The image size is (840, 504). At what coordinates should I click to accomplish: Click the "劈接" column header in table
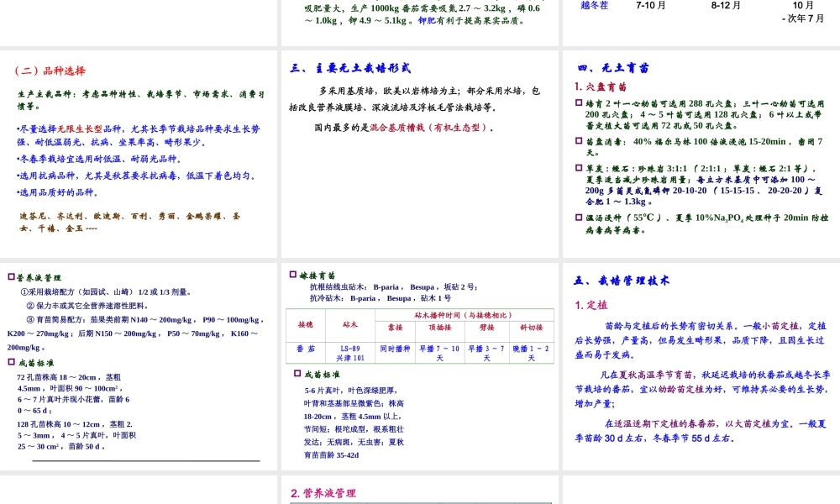click(486, 328)
